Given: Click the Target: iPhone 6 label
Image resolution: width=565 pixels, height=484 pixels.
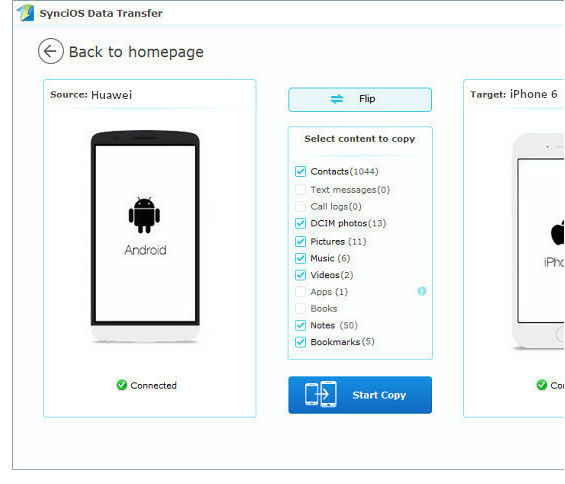Looking at the screenshot, I should [513, 94].
